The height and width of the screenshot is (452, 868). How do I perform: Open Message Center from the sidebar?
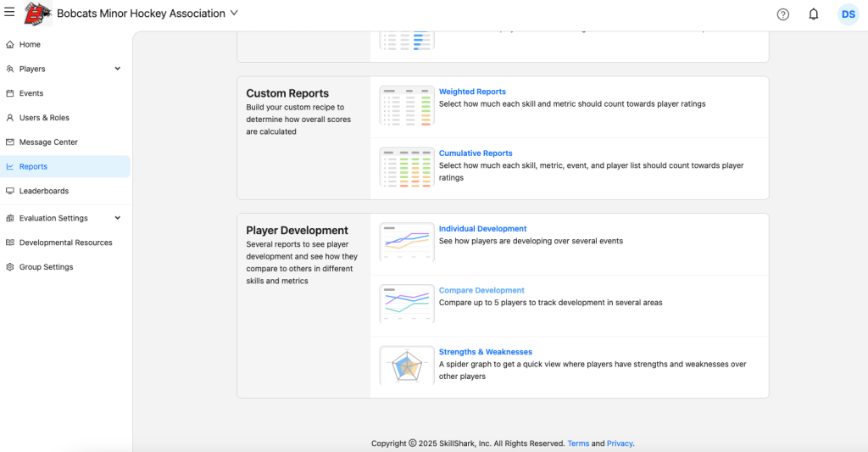(x=48, y=142)
